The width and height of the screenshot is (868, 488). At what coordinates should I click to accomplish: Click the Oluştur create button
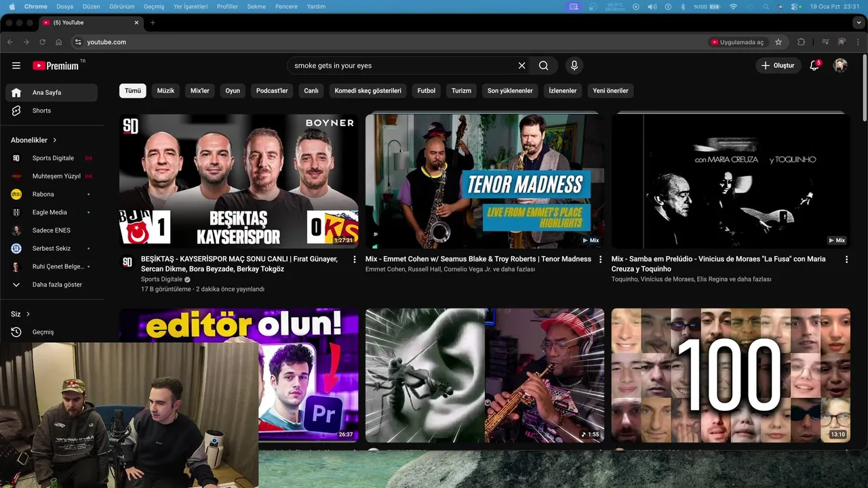778,66
